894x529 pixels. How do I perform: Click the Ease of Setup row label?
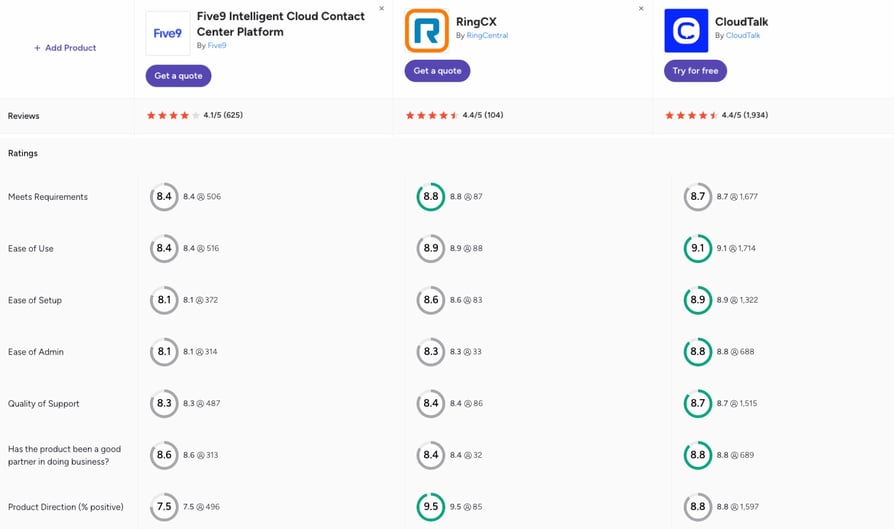click(35, 300)
